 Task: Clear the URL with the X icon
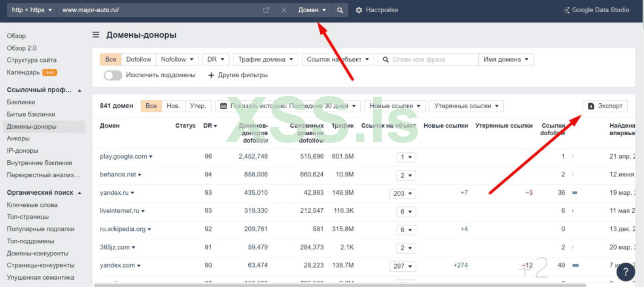pos(284,10)
